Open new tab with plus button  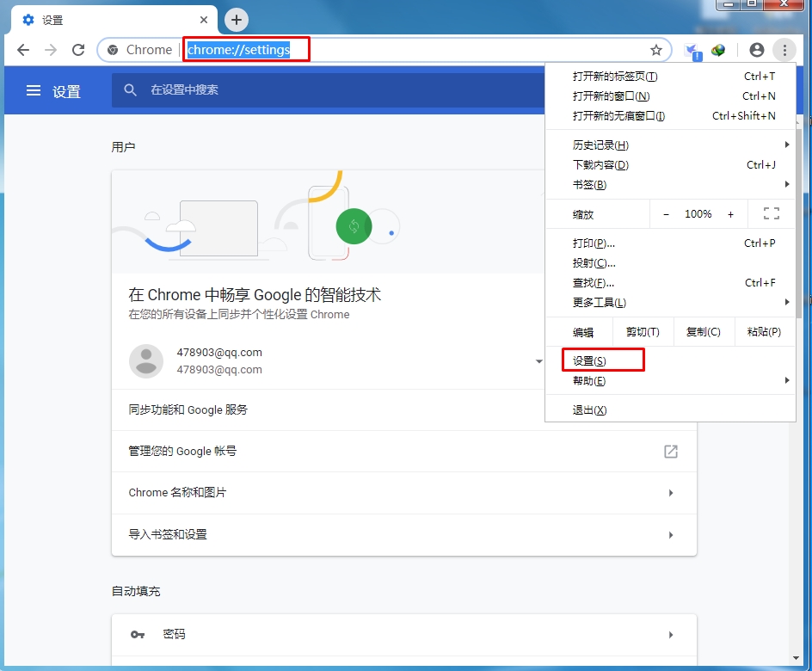click(x=237, y=20)
